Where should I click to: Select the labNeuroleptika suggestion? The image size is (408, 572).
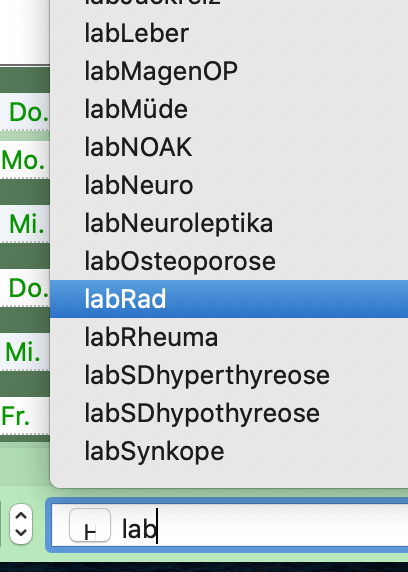click(x=229, y=223)
